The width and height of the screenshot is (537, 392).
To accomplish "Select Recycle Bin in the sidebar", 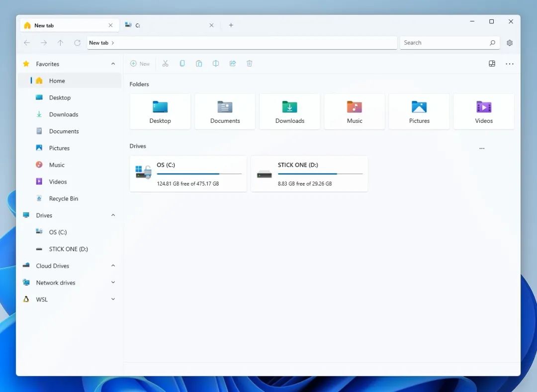I will coord(63,198).
